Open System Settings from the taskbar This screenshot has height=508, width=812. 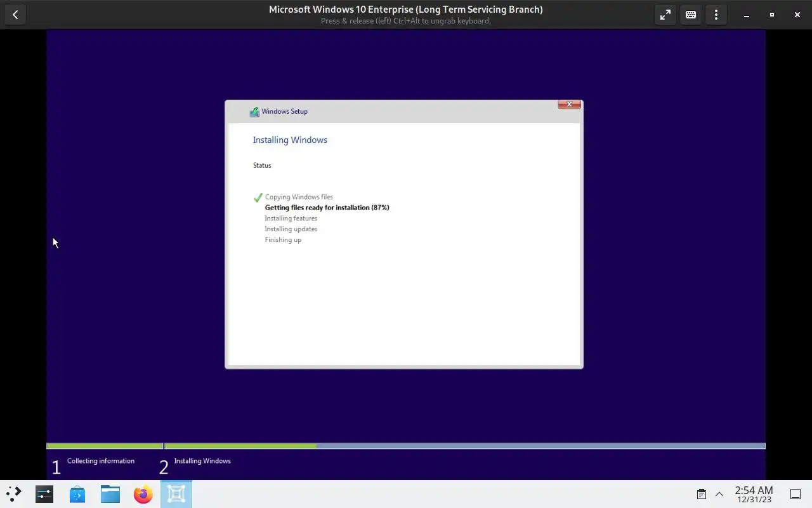pyautogui.click(x=44, y=493)
